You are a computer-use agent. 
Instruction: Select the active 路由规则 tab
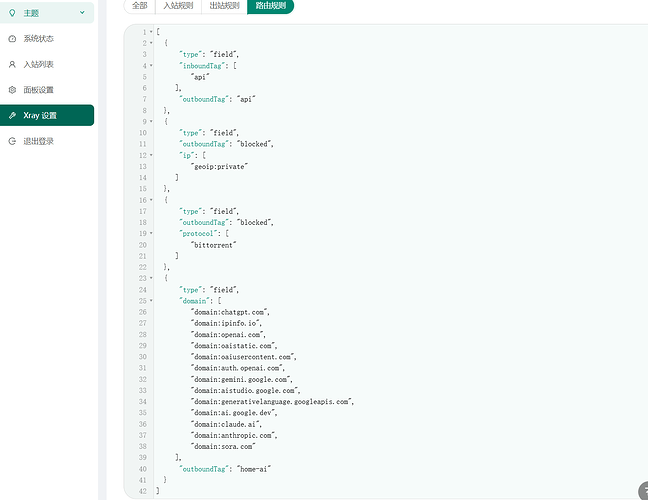pos(270,6)
